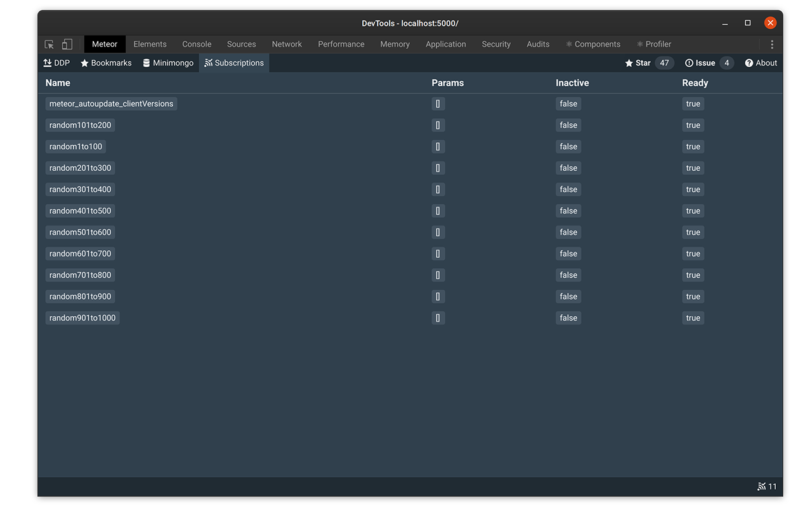This screenshot has height=508, width=812.
Task: Open the Audits tab
Action: (538, 44)
